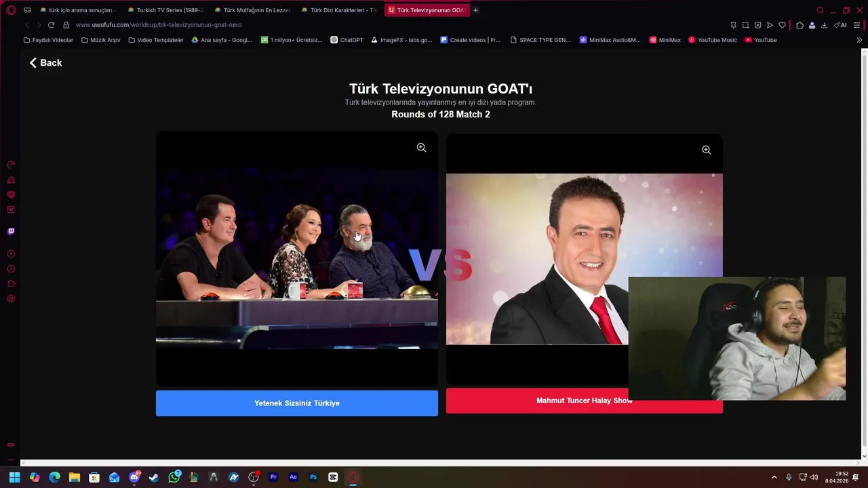
Task: Open history clock icon in sidebar
Action: (11, 268)
